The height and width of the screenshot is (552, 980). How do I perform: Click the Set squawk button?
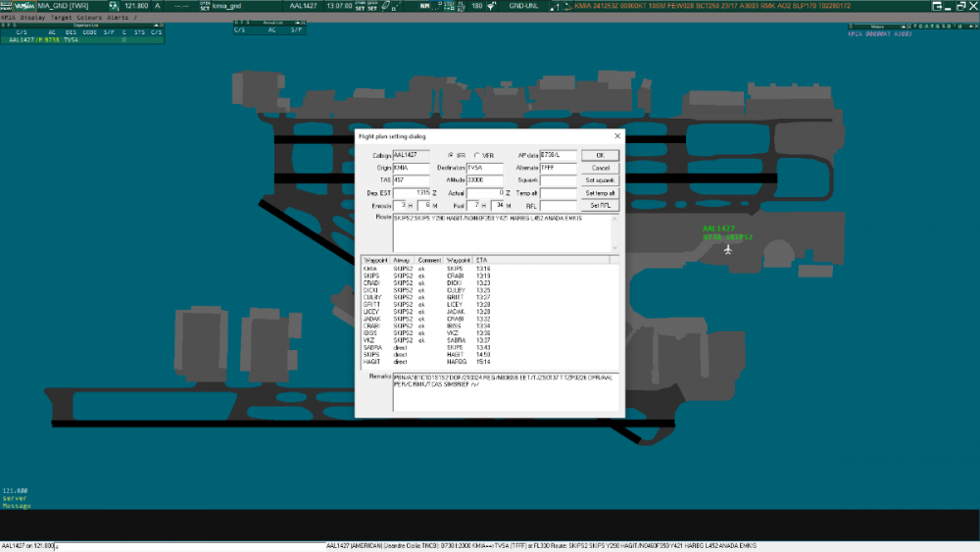click(600, 180)
